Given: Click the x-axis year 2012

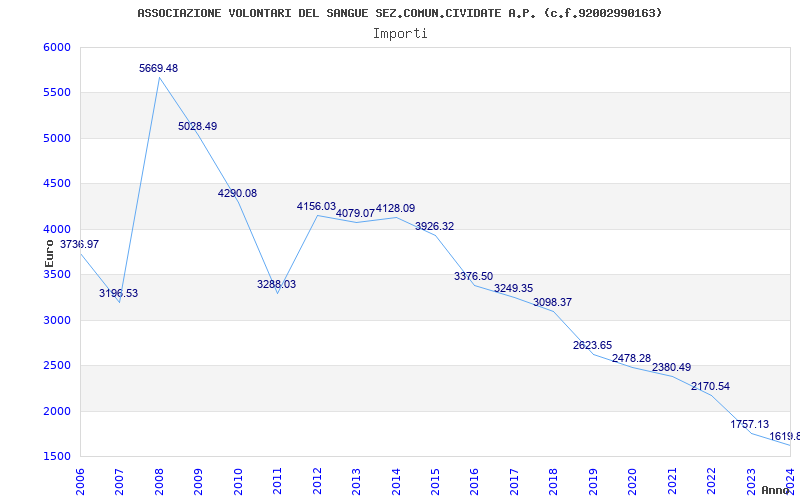Looking at the screenshot, I should [317, 482].
